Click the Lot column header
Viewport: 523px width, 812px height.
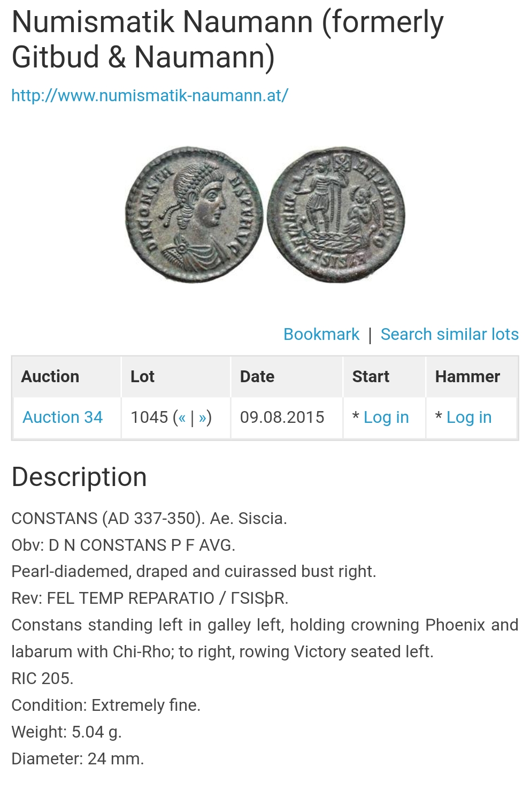142,376
